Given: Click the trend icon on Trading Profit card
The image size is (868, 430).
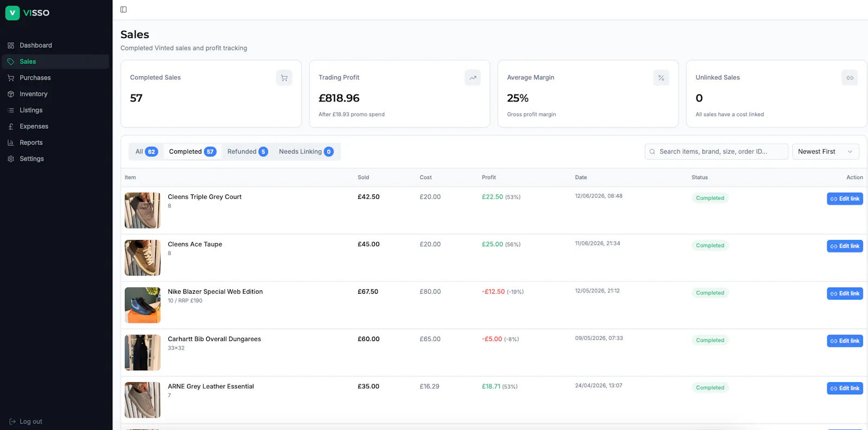Looking at the screenshot, I should click(x=473, y=78).
